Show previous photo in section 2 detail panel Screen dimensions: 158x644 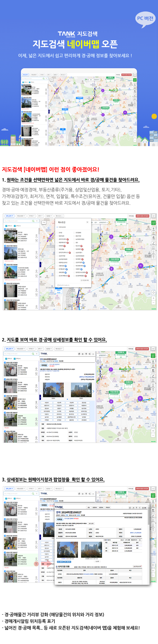tap(42, 391)
